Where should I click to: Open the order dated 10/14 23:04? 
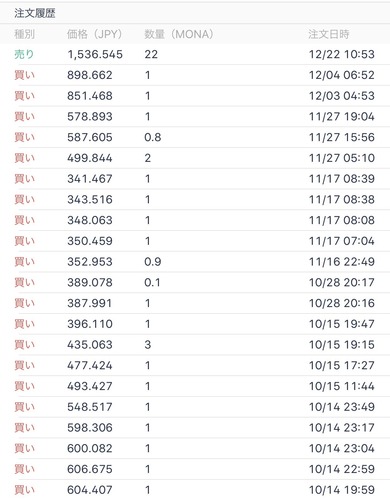pos(195,448)
